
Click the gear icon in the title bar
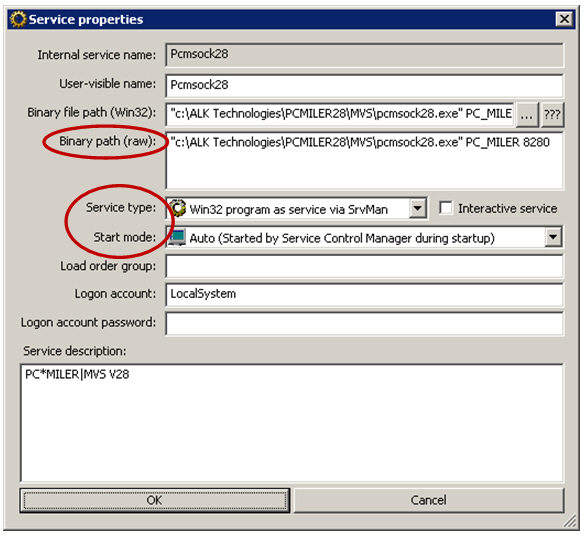[x=18, y=19]
